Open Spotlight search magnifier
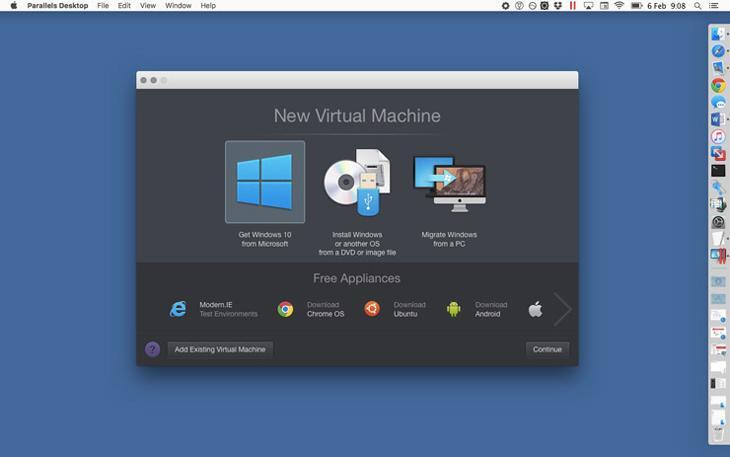 [697, 6]
